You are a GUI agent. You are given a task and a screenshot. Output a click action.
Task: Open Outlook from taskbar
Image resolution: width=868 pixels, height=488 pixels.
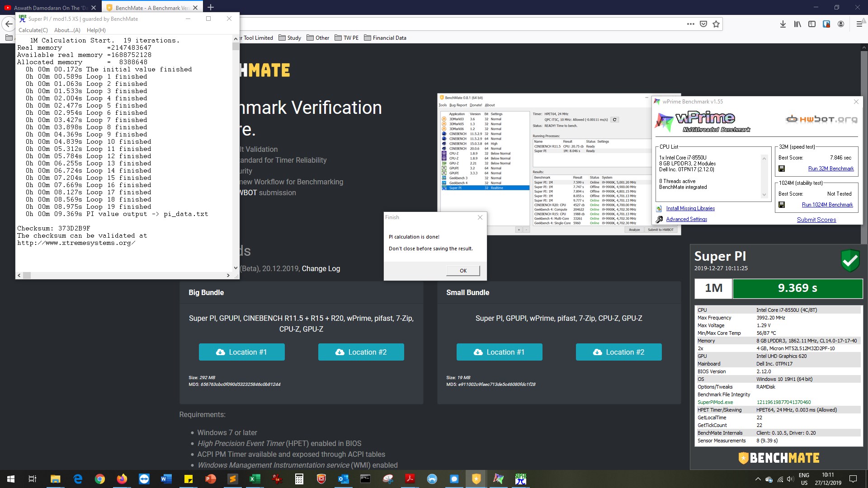[x=344, y=479]
